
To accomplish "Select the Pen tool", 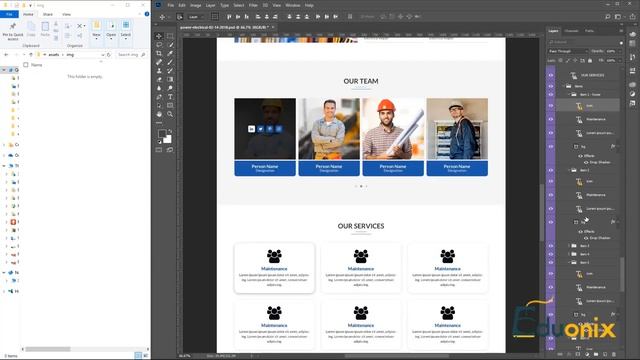I will (x=159, y=97).
